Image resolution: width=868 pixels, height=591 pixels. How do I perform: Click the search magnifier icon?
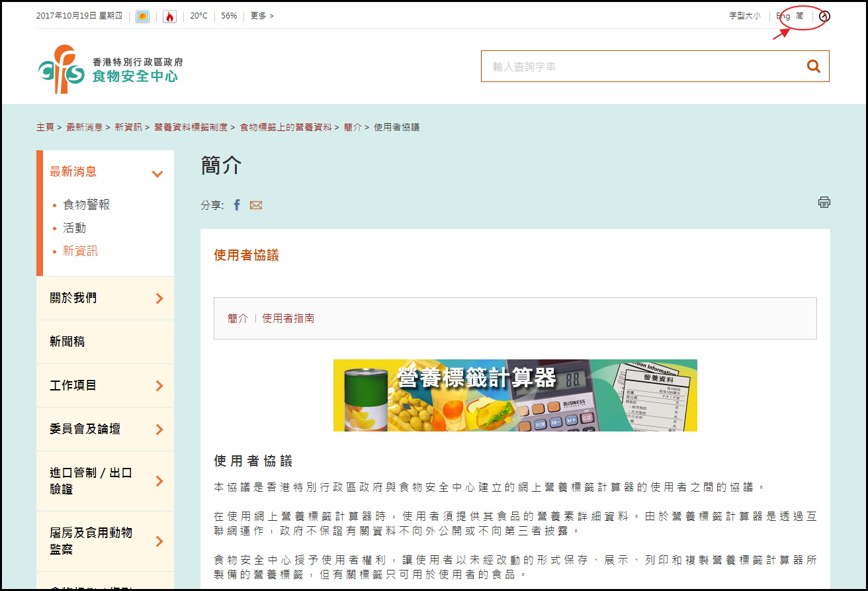pyautogui.click(x=813, y=66)
